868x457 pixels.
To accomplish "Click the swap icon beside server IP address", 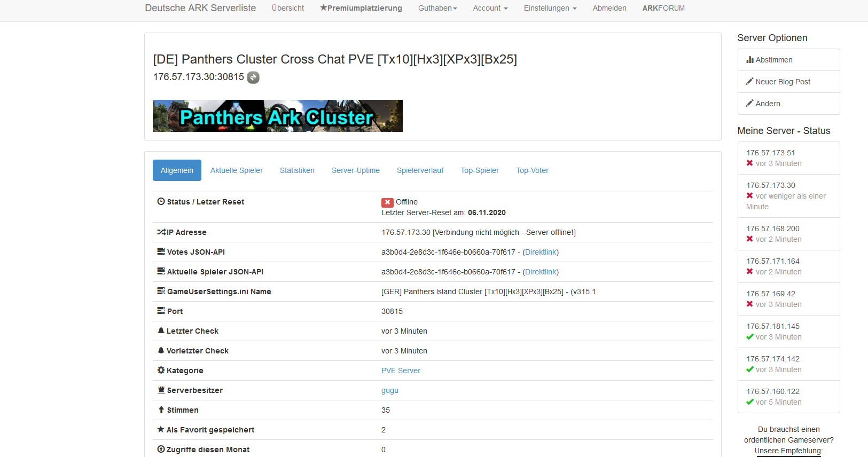I will tap(253, 77).
